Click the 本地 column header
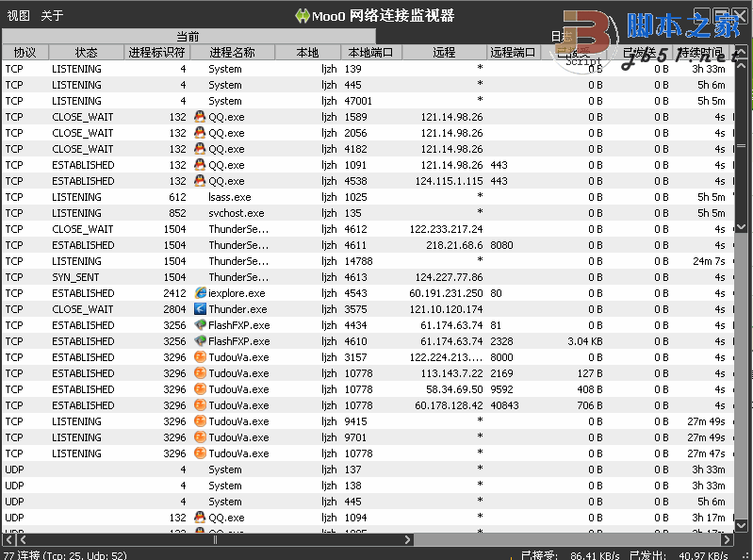This screenshot has height=560, width=753. [308, 53]
